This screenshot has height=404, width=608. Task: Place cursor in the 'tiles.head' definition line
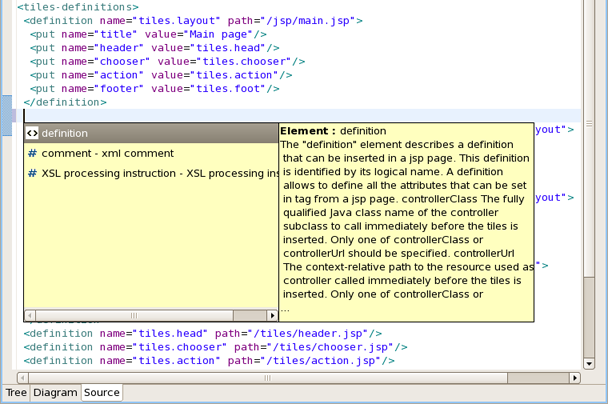pyautogui.click(x=200, y=333)
